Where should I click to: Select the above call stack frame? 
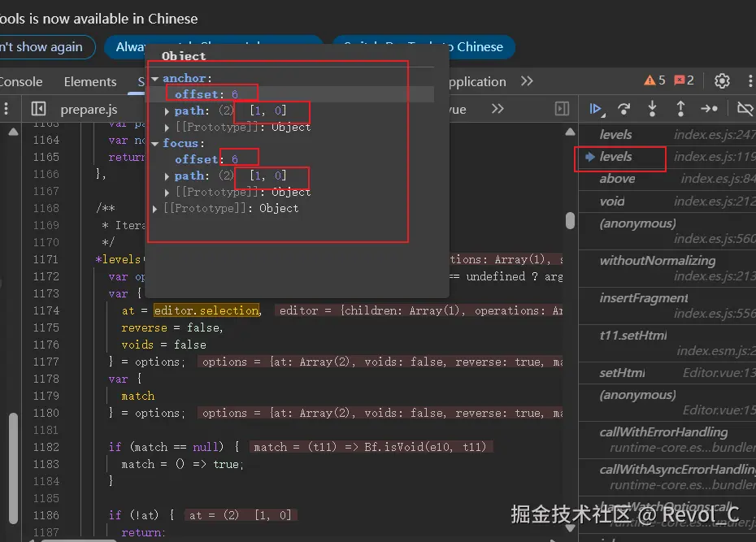point(667,179)
